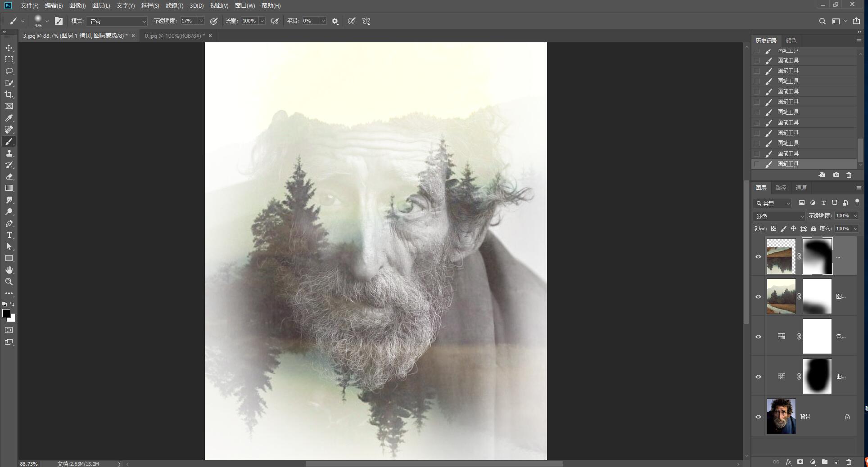Click the background color white swatch

point(12,319)
